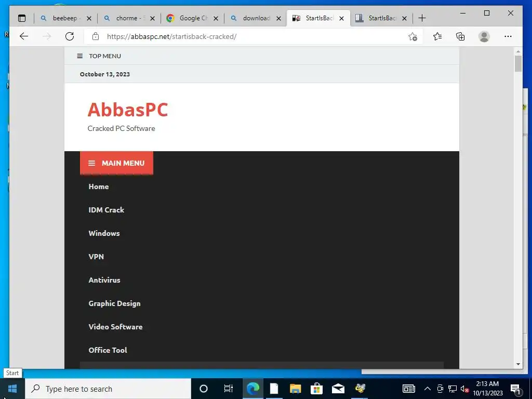
Task: Open the Windows menu item
Action: click(104, 233)
